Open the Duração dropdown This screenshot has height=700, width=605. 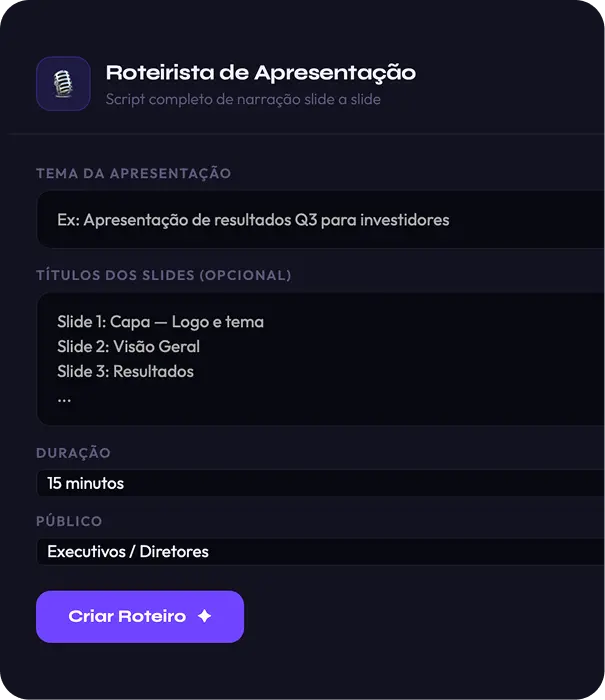pos(321,483)
